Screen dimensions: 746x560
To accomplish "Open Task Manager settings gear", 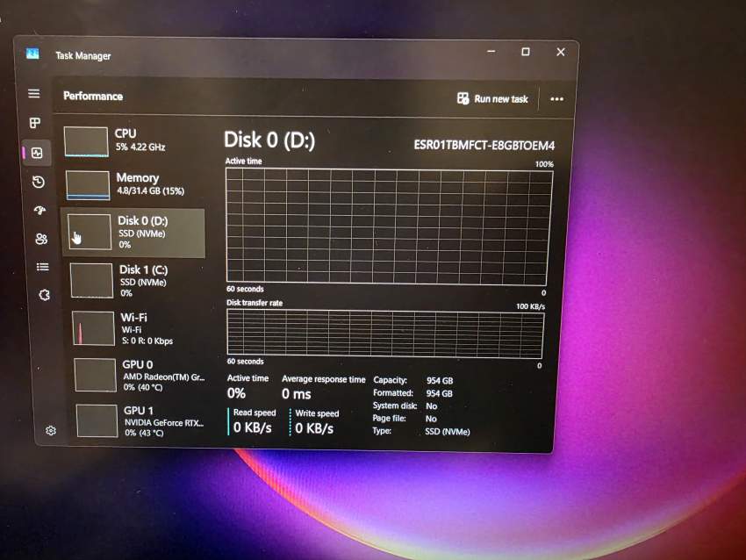I will (51, 431).
